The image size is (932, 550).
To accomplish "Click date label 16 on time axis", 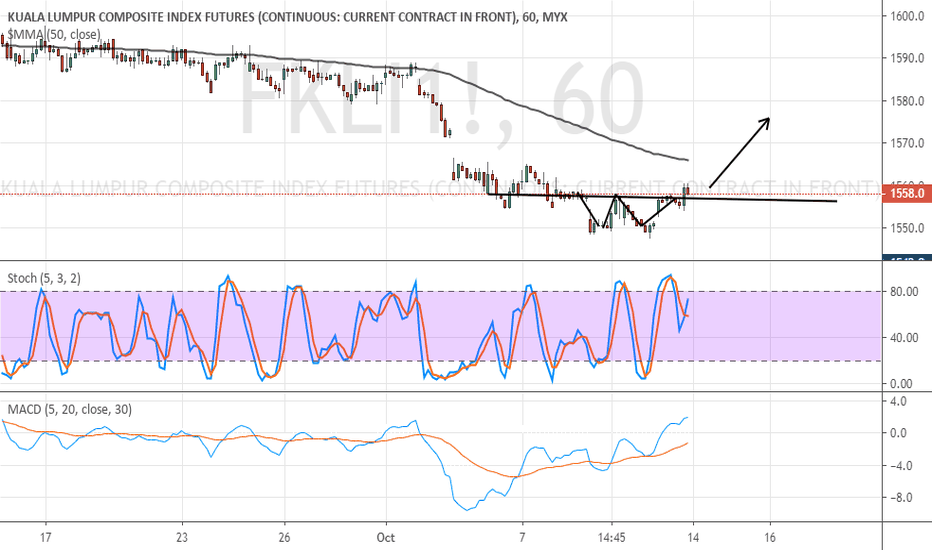I will pyautogui.click(x=770, y=538).
